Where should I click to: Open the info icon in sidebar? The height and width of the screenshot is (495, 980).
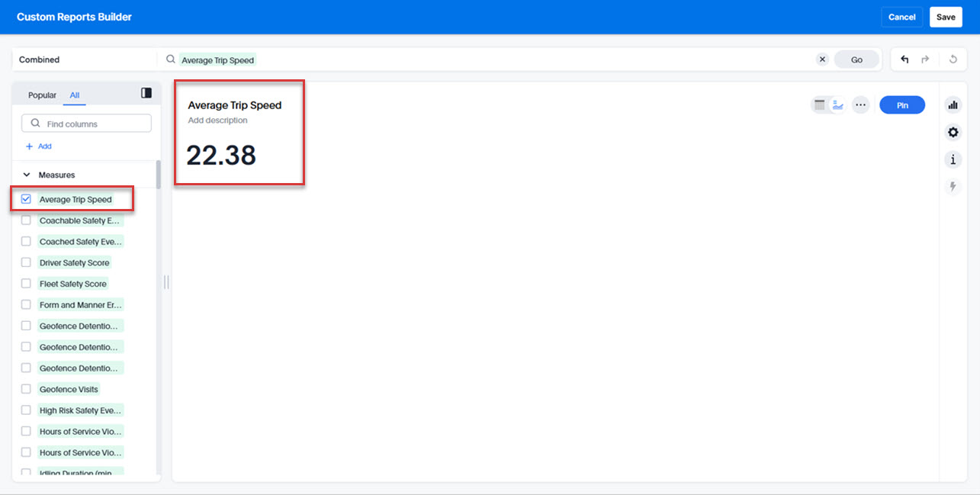coord(953,160)
